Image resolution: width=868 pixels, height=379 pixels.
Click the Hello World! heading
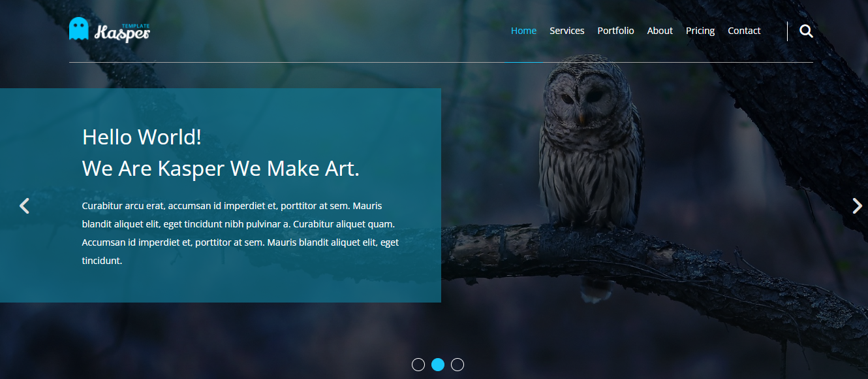[x=142, y=137]
